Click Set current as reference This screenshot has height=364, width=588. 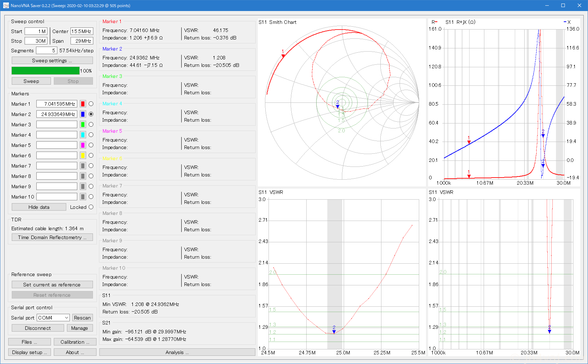point(52,285)
